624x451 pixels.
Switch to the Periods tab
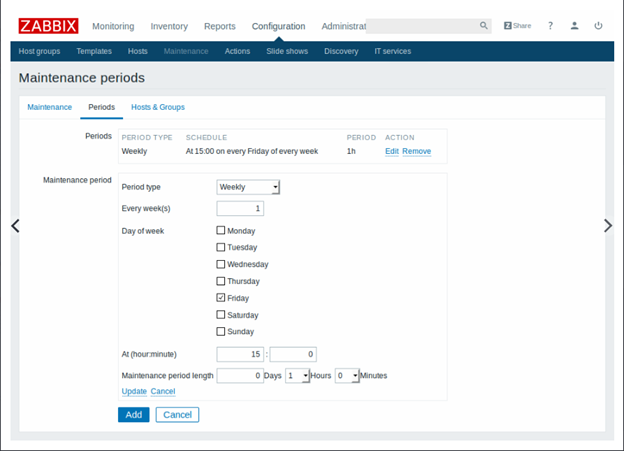click(x=101, y=107)
